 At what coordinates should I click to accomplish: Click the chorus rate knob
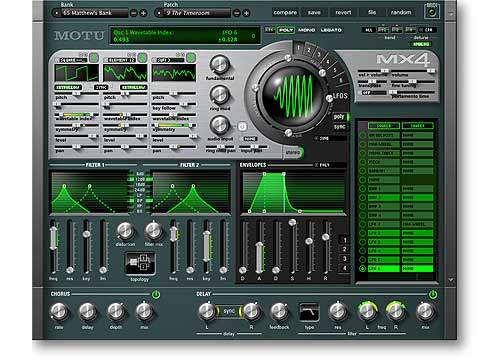(59, 312)
